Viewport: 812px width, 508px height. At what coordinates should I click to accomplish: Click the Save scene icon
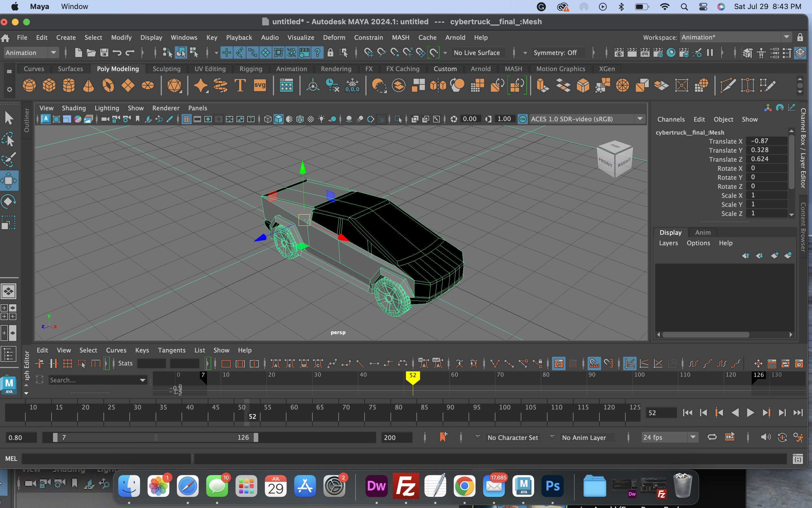[104, 52]
